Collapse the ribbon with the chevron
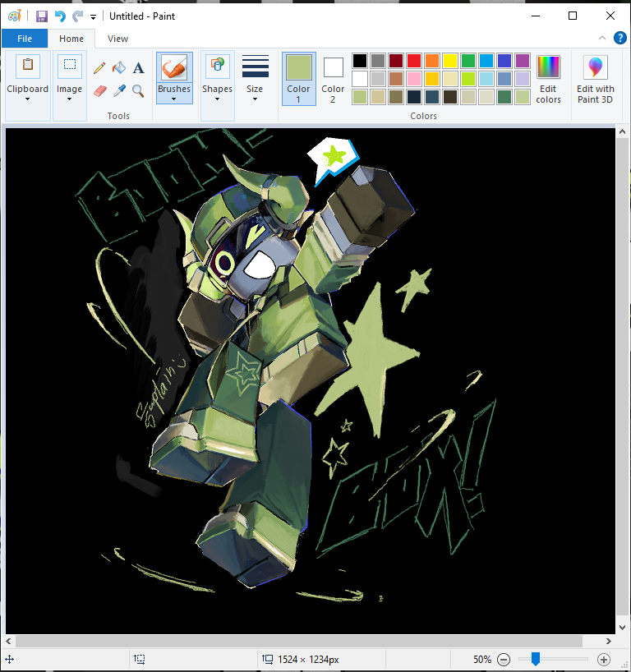Image resolution: width=631 pixels, height=672 pixels. click(602, 38)
